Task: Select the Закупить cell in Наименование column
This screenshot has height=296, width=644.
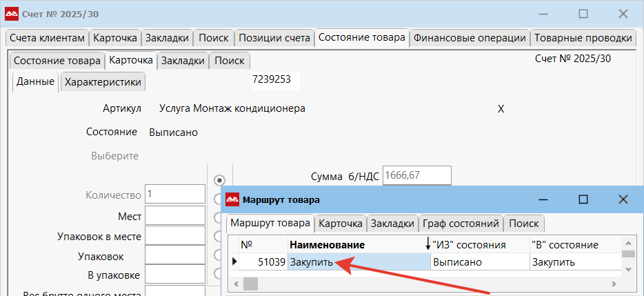Action: pos(359,262)
